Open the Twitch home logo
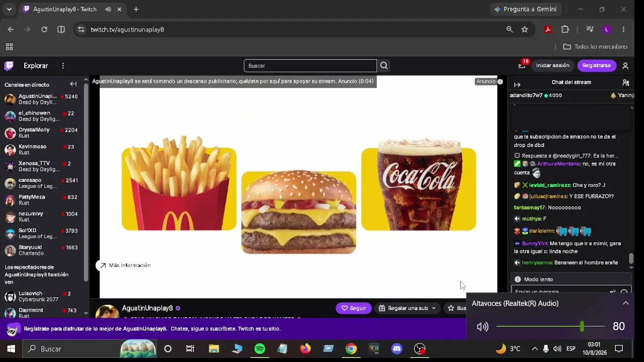Image resolution: width=644 pixels, height=362 pixels. (x=9, y=65)
